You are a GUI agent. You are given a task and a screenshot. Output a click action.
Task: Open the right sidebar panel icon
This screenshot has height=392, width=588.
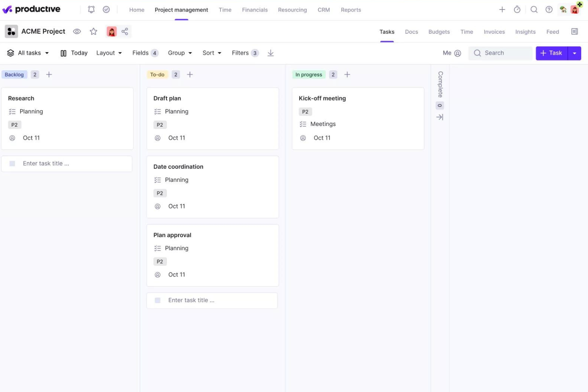574,31
